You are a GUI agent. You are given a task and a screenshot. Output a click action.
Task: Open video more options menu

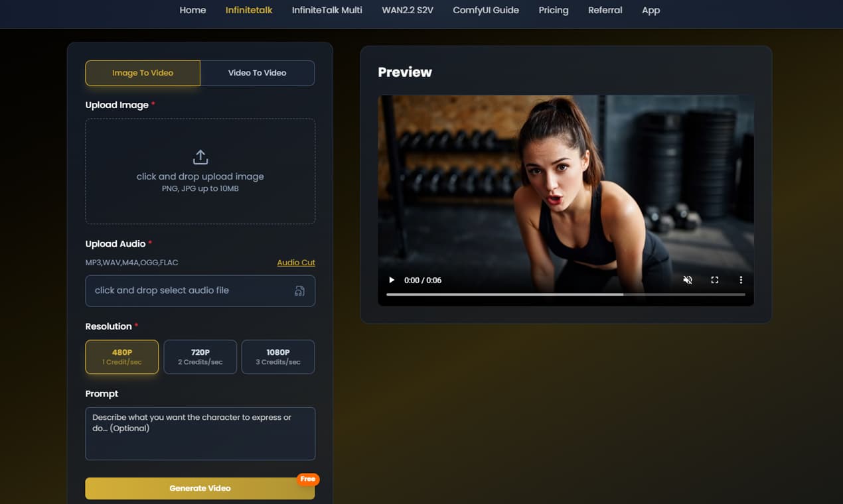point(741,280)
